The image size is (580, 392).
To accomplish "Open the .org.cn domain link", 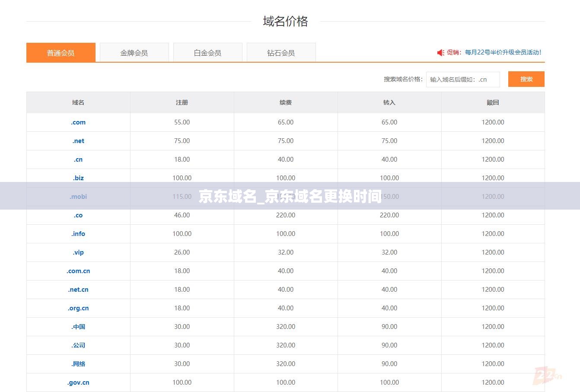I will coord(78,308).
